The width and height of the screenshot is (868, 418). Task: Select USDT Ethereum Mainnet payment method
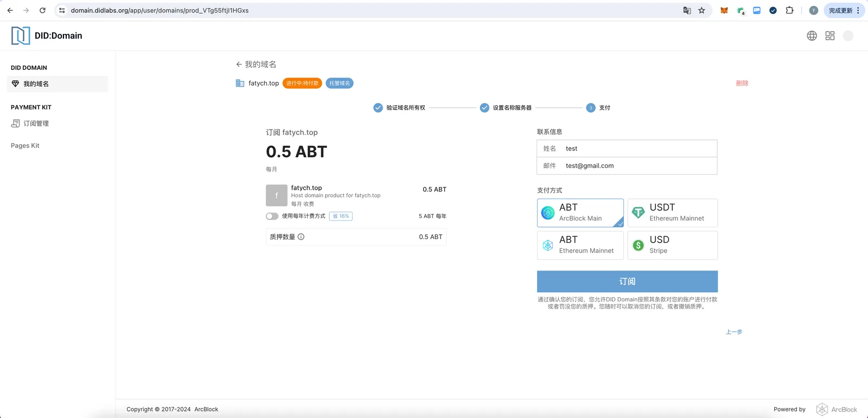pos(673,213)
